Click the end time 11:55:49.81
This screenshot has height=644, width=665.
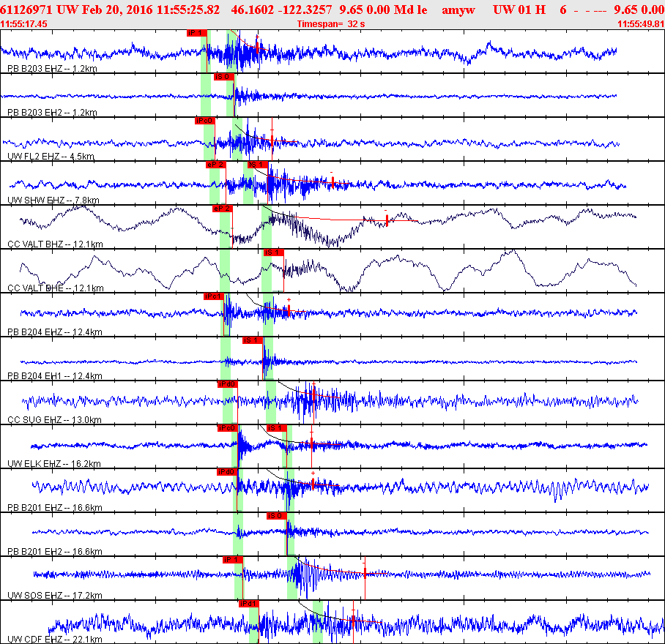click(x=641, y=23)
